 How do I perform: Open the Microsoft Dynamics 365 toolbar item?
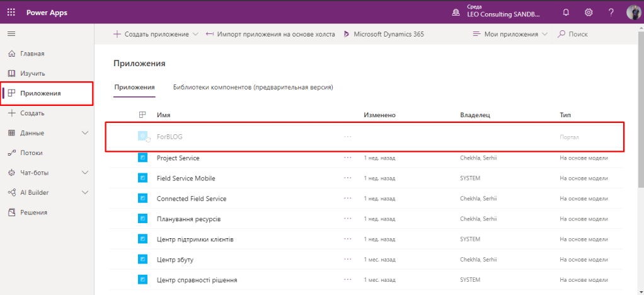(x=383, y=34)
